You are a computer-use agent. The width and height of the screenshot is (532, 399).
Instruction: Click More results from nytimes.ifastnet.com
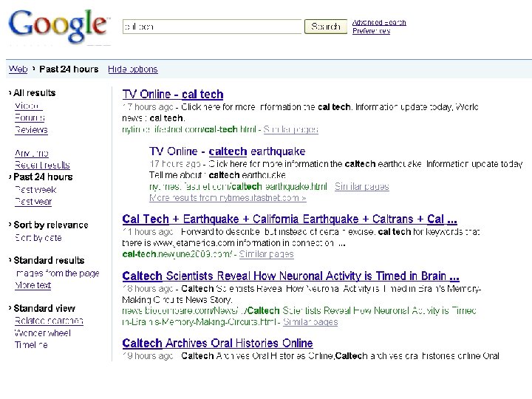point(228,198)
